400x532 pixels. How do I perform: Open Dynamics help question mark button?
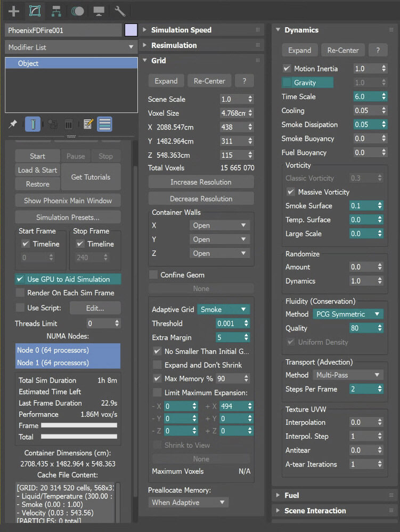pyautogui.click(x=378, y=50)
